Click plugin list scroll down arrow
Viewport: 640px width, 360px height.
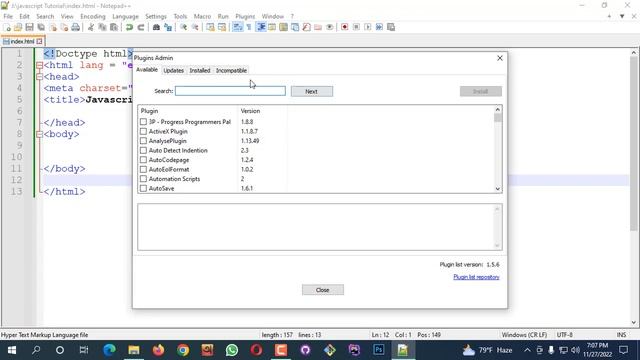(498, 189)
